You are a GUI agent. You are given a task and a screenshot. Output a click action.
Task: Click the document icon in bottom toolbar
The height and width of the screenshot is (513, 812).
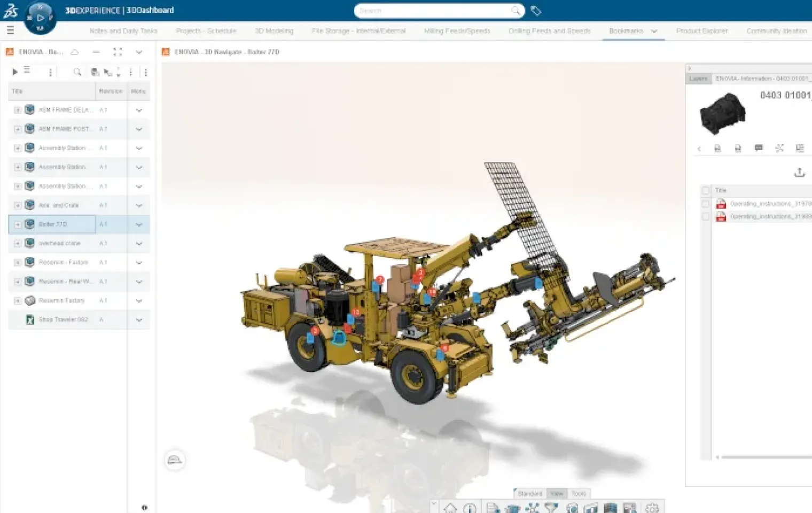coord(493,508)
